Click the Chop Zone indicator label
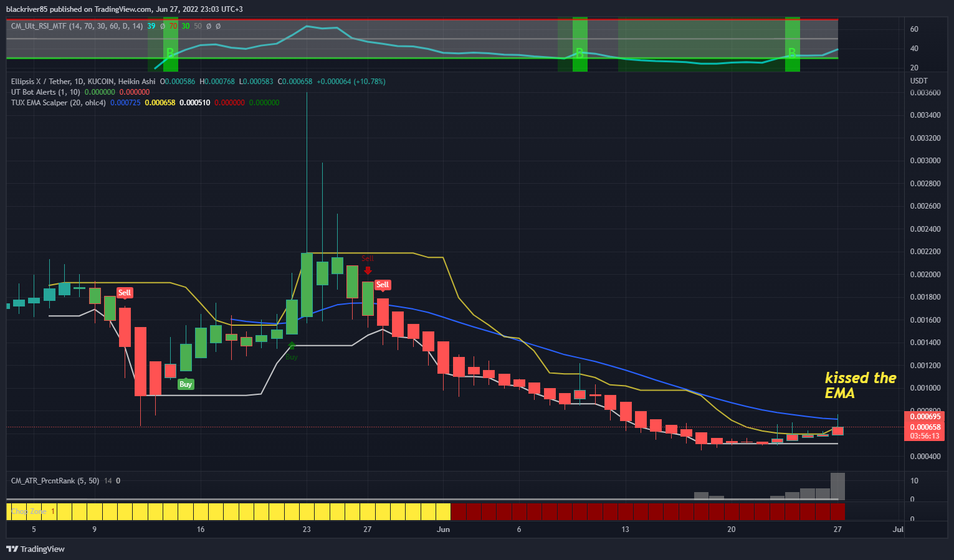Viewport: 954px width, 560px height. point(29,511)
